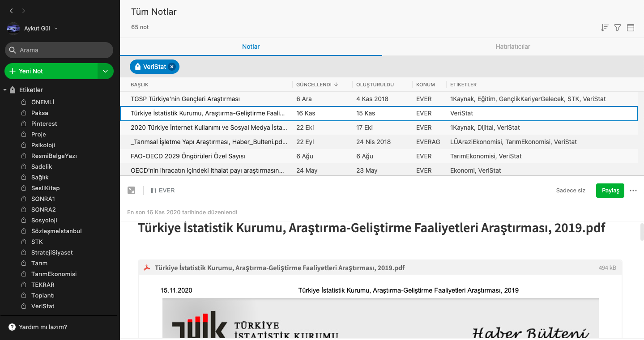Select the ÖNEMLİ tag
Screen dimensions: 644x340
pyautogui.click(x=43, y=102)
